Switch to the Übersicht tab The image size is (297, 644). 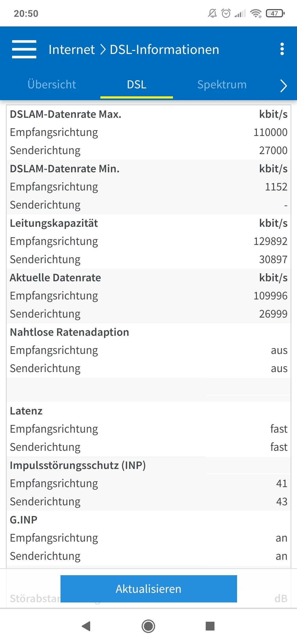click(52, 84)
